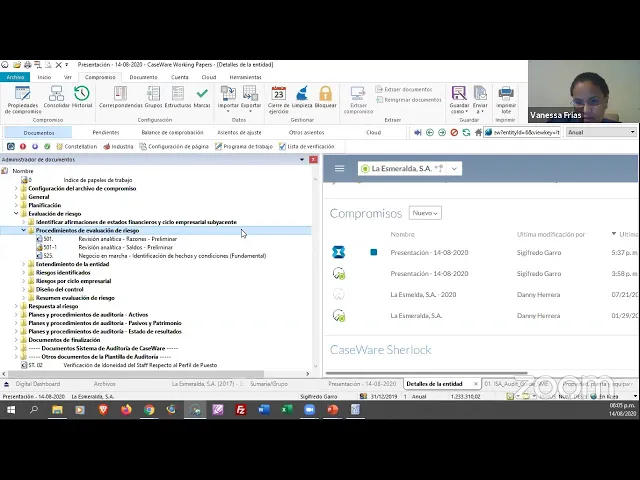Collapse Procedimientos de evaluación de riesgo folder

[x=24, y=230]
